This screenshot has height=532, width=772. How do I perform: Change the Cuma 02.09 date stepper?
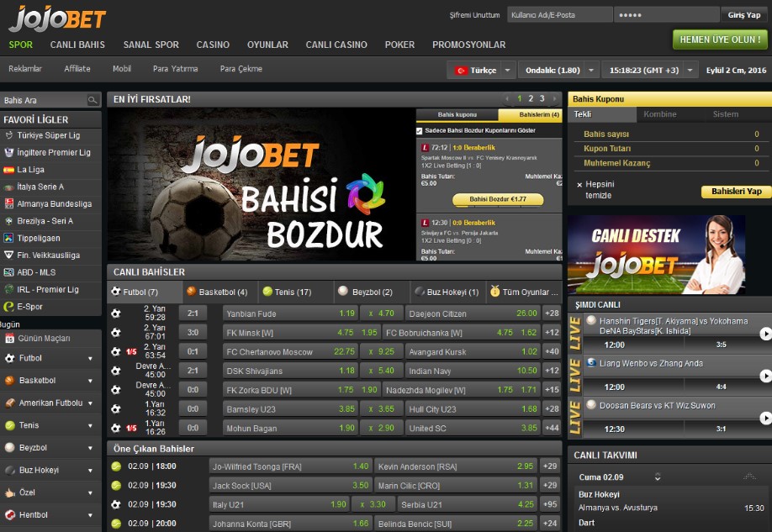point(658,477)
